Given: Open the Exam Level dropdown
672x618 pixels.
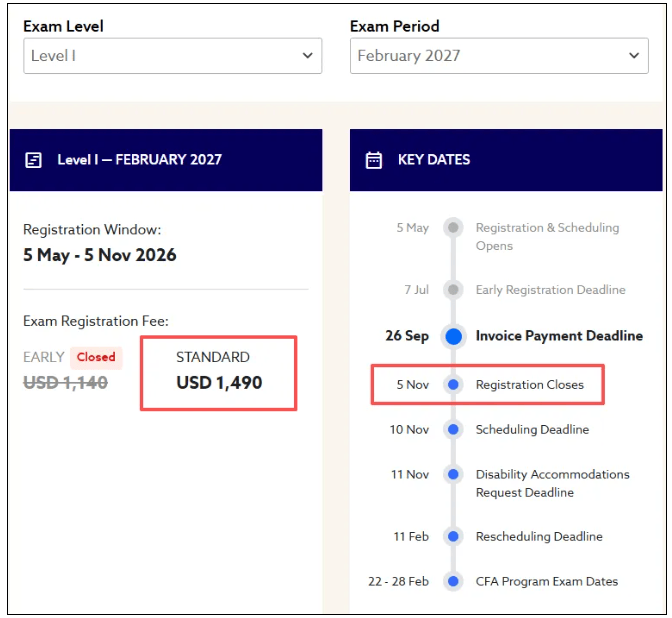Looking at the screenshot, I should pos(172,56).
